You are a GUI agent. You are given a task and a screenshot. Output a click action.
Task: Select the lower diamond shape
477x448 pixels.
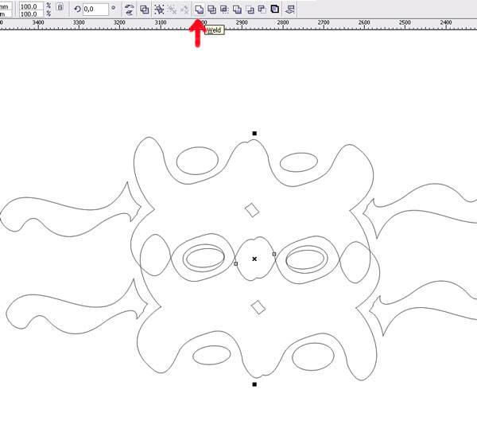click(258, 307)
